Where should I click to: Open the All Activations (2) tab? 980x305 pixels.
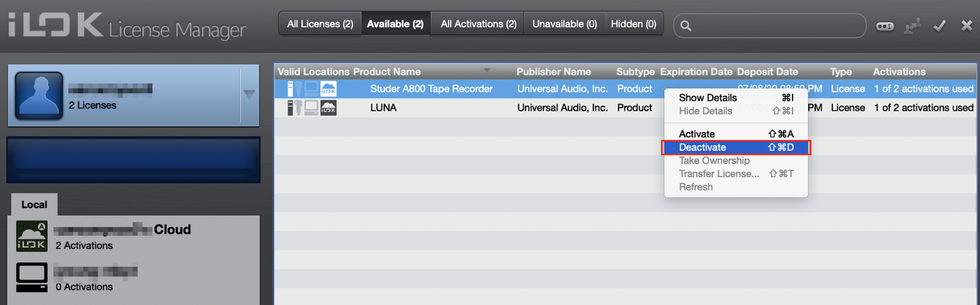478,24
